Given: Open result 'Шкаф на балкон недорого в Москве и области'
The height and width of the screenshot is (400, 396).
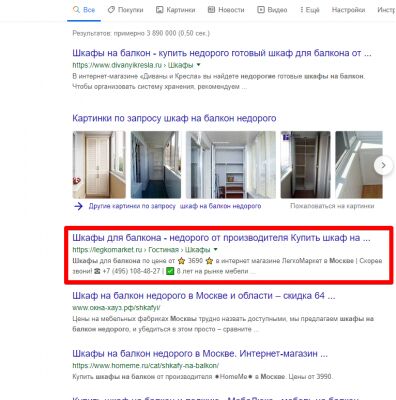Looking at the screenshot, I should [204, 296].
